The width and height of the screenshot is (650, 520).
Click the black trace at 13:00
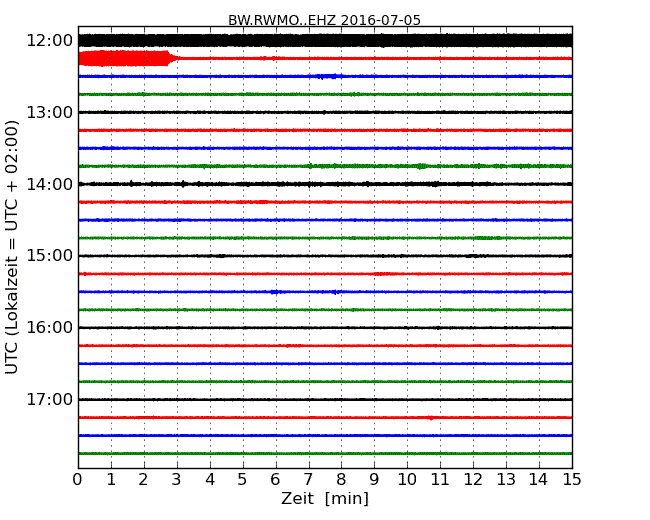coord(325,112)
